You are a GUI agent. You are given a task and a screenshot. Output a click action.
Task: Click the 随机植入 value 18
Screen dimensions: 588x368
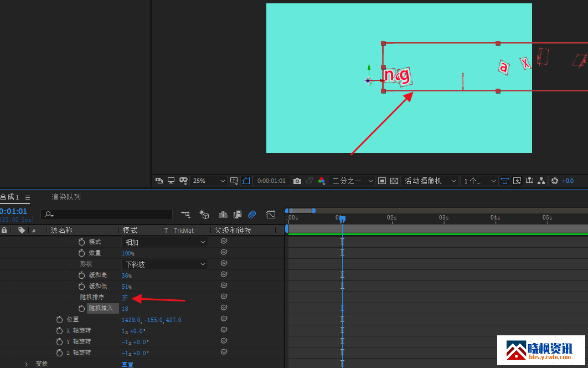(x=125, y=309)
